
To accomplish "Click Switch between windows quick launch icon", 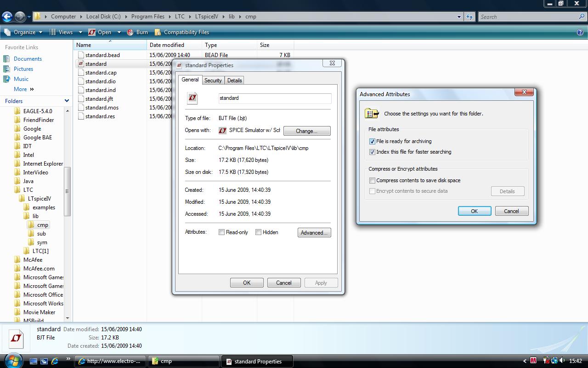I will [44, 362].
